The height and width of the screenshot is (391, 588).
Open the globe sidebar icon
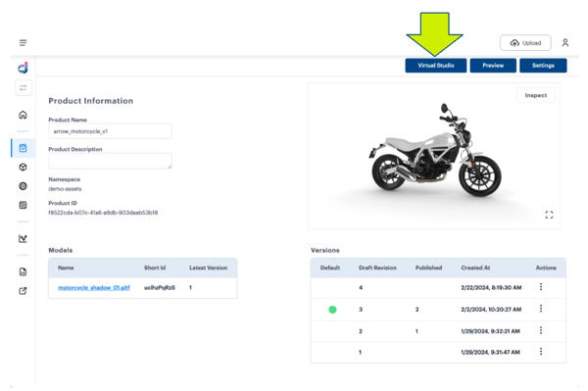click(23, 186)
